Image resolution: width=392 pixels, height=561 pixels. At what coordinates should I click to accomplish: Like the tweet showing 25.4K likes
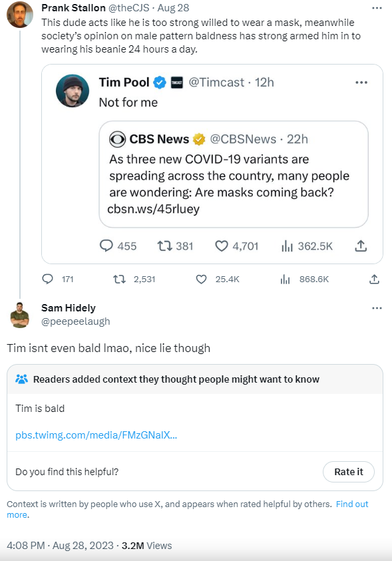click(202, 279)
